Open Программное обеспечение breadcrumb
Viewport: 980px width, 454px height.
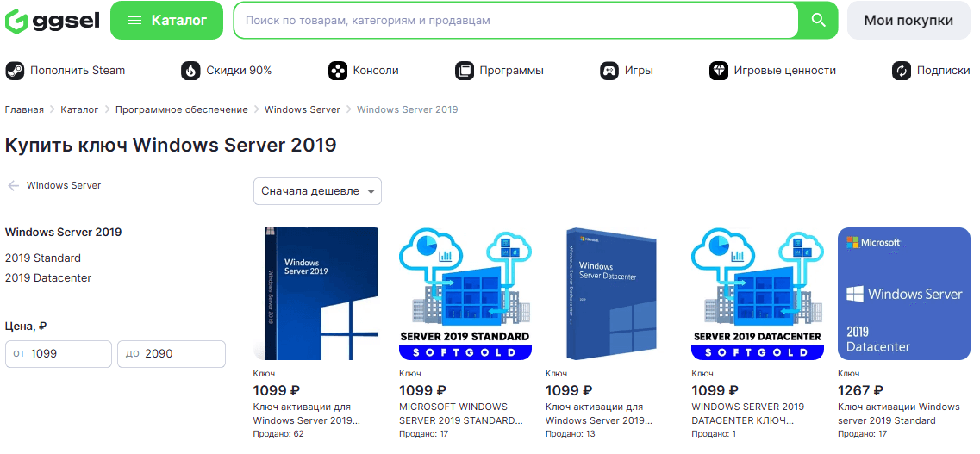pyautogui.click(x=181, y=109)
